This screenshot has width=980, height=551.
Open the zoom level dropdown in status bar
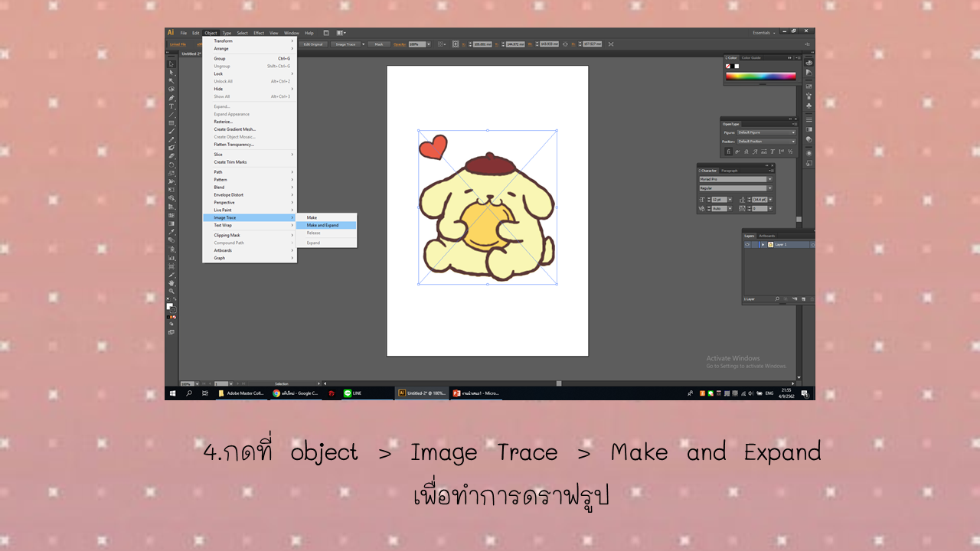coord(197,383)
